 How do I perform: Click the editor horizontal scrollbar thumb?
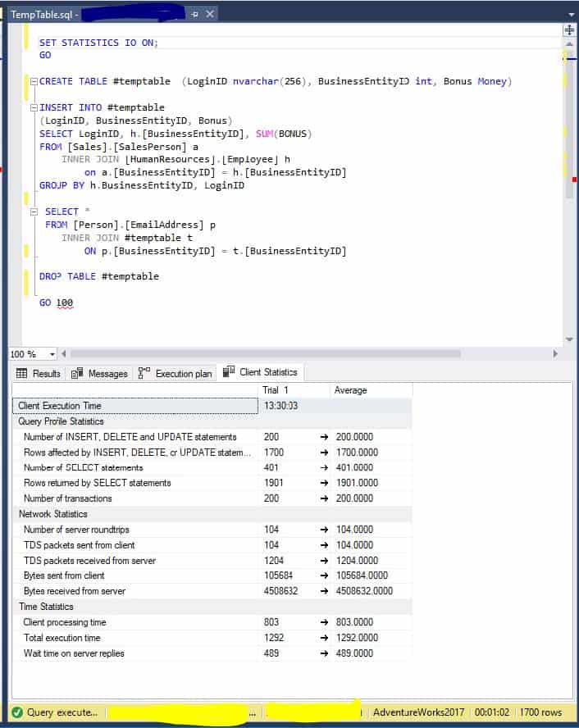tap(265, 354)
